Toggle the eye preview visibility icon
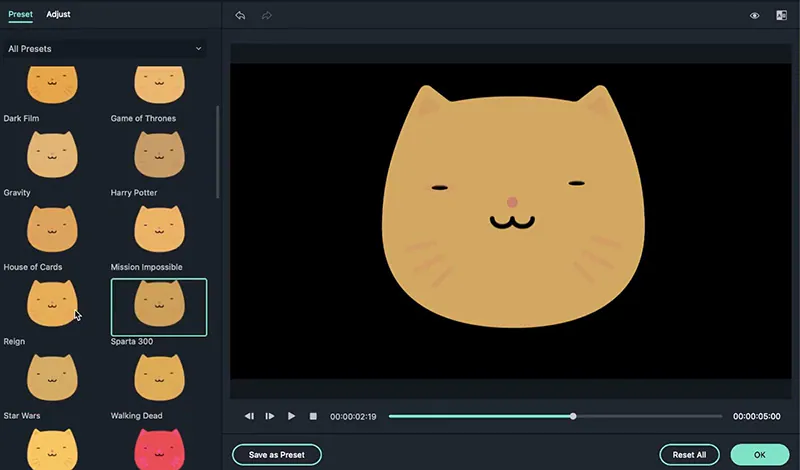 pos(755,15)
